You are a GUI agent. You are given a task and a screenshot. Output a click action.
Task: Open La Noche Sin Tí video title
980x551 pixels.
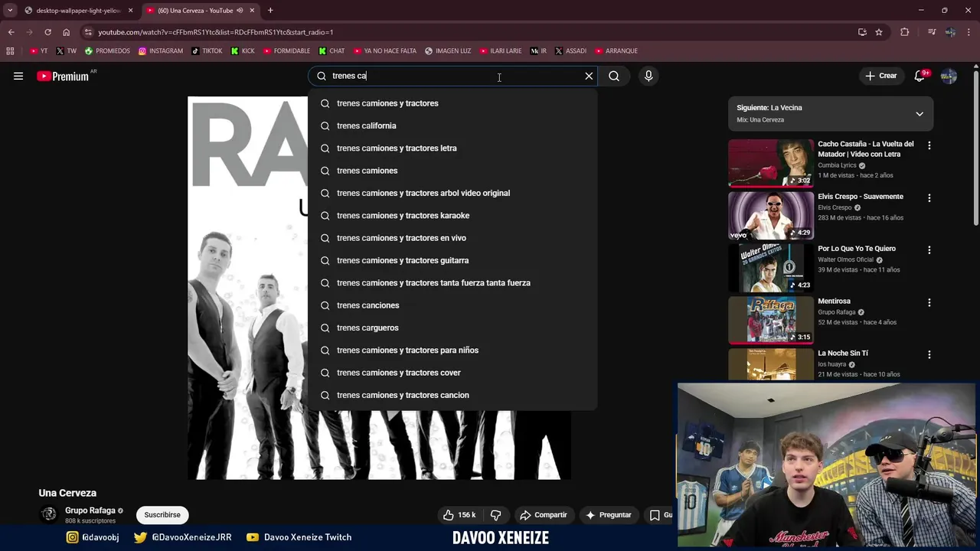[x=842, y=353]
